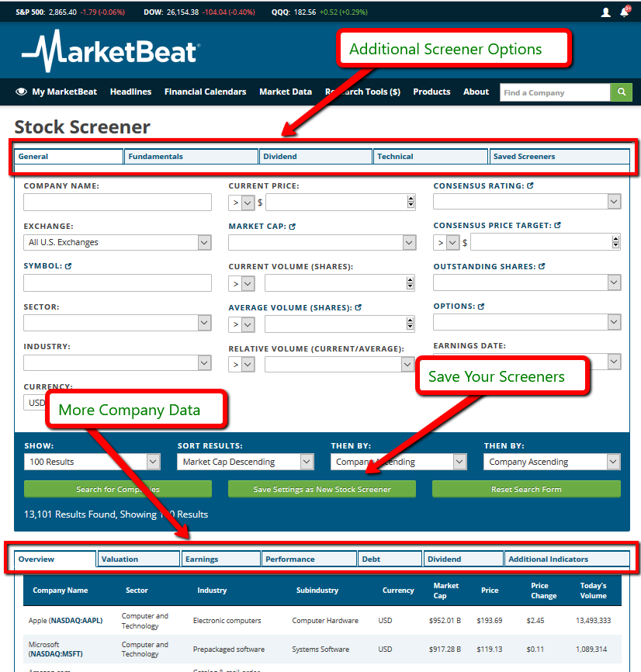Open the Symbol info link icon

click(x=68, y=265)
